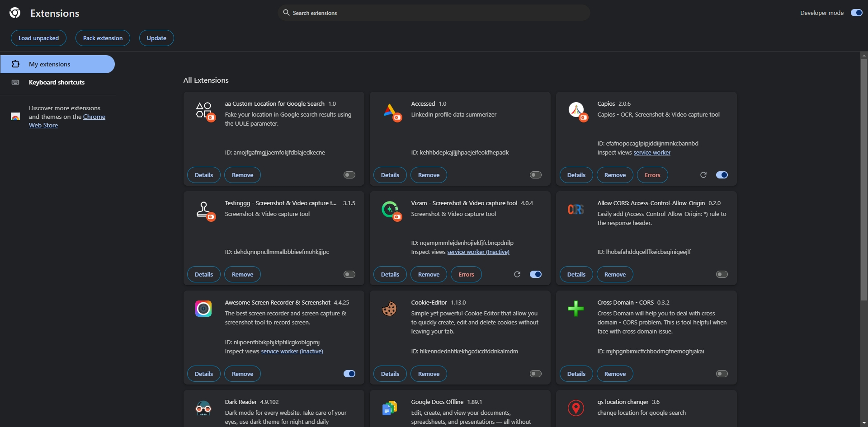868x427 pixels.
Task: Click the Cookie-Editor cookie icon
Action: [389, 309]
